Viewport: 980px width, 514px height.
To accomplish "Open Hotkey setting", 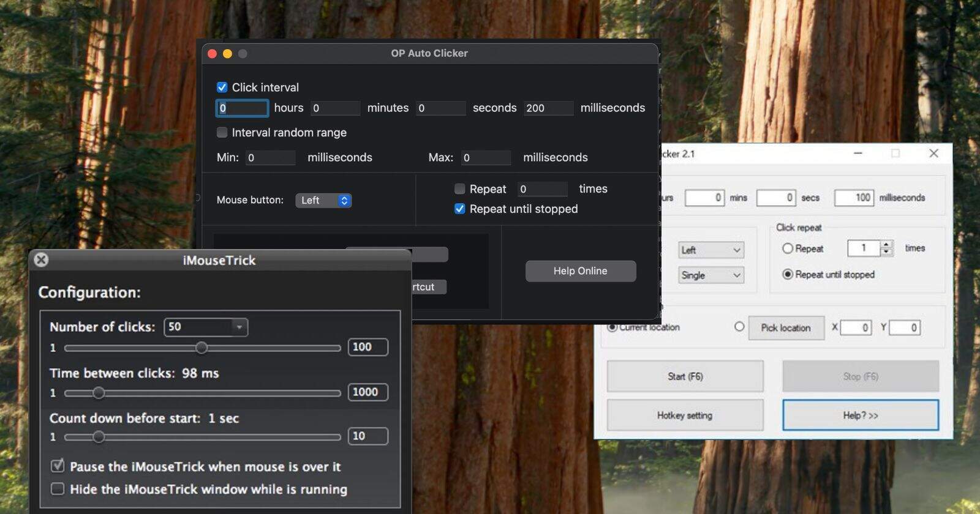I will pos(685,415).
